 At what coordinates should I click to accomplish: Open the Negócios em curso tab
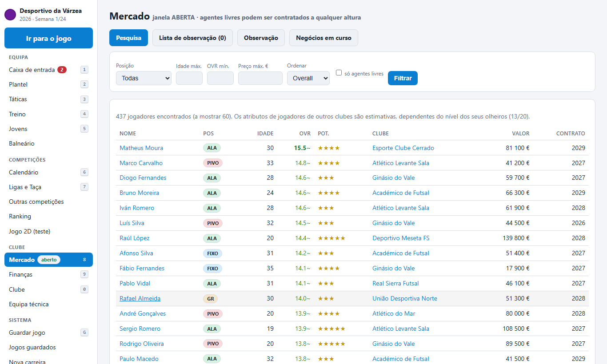click(323, 38)
